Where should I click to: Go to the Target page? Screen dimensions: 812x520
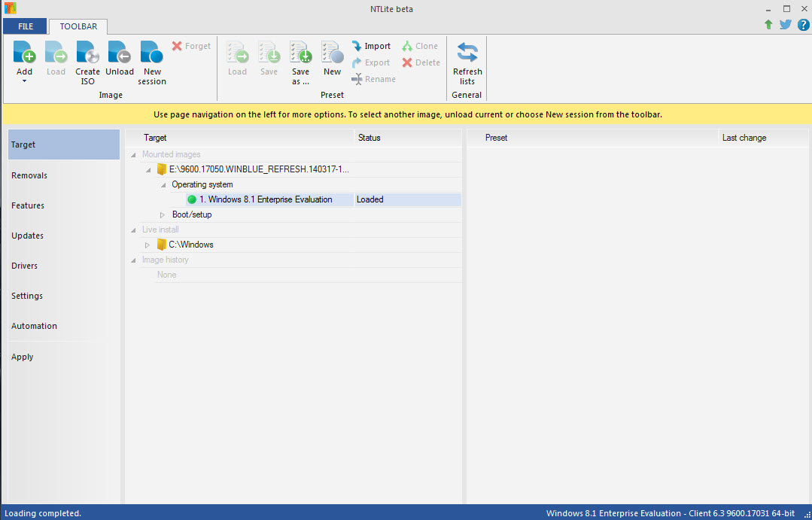click(64, 144)
